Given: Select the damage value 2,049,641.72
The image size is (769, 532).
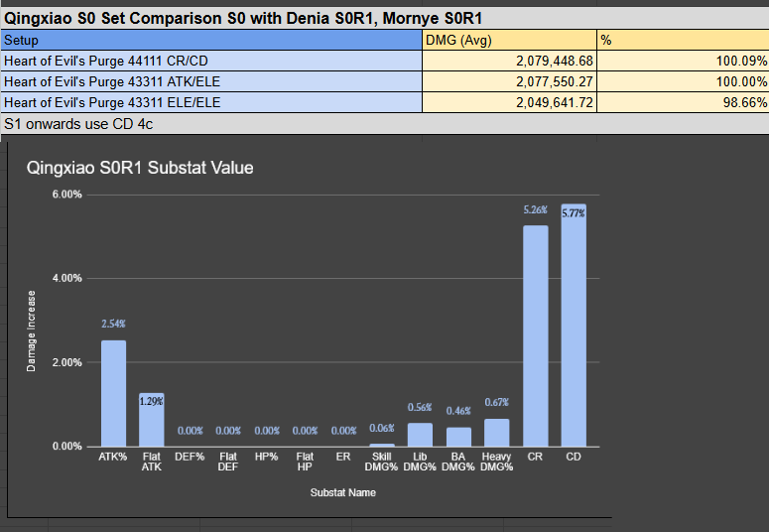Looking at the screenshot, I should [x=509, y=102].
